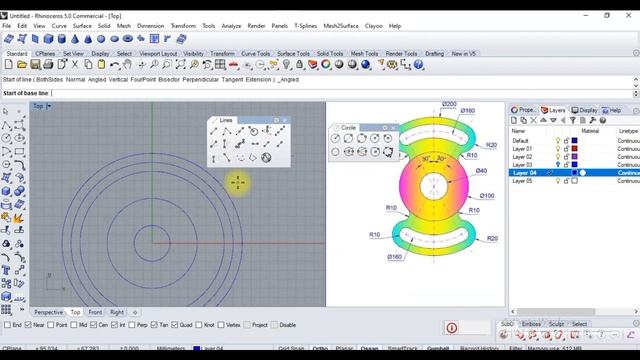Cut selection with the scissors icon
The width and height of the screenshot is (640, 360).
[x=75, y=64]
